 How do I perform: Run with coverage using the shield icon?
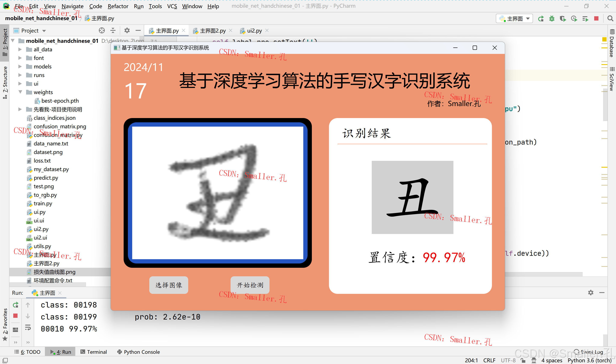pyautogui.click(x=563, y=18)
